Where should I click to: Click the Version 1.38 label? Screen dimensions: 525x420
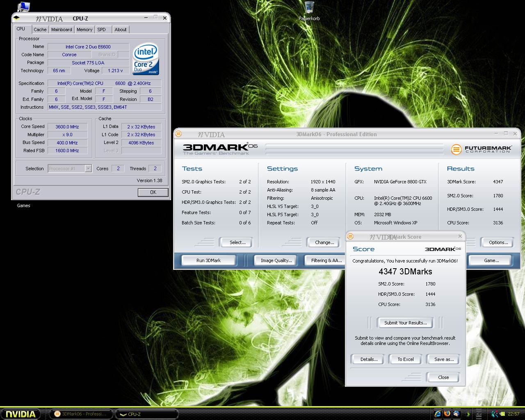point(149,180)
